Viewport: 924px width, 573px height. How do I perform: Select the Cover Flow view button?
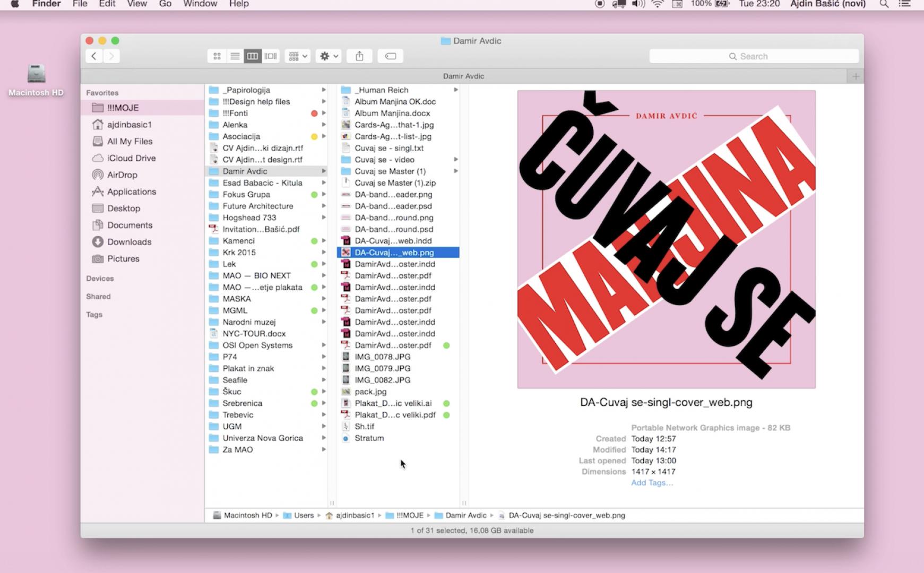point(271,56)
